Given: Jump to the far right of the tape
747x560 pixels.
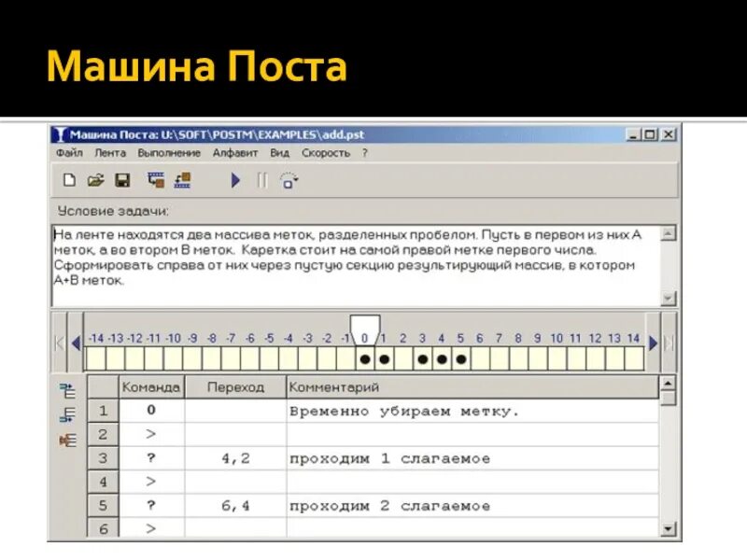Looking at the screenshot, I should [669, 343].
